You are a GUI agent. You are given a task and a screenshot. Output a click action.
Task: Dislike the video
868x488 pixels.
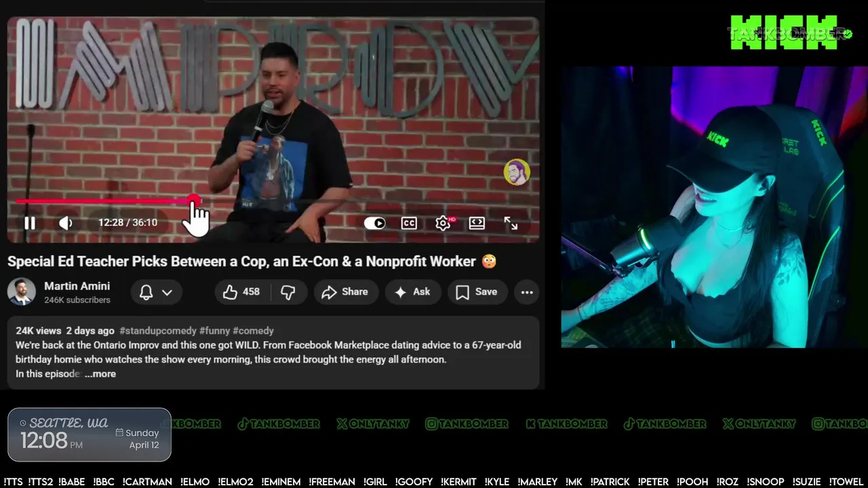[288, 292]
